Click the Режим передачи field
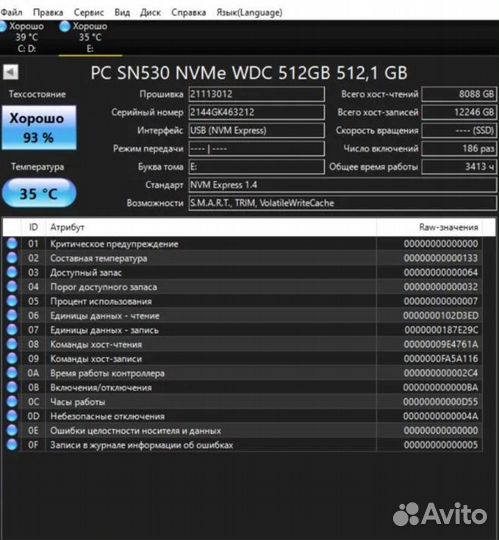This screenshot has width=499, height=540. [x=257, y=149]
